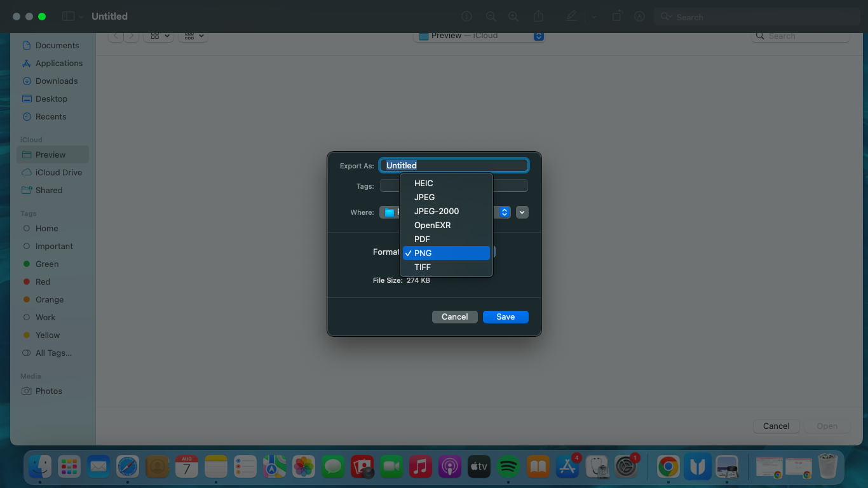Click the '274 KB' file size value

point(418,280)
